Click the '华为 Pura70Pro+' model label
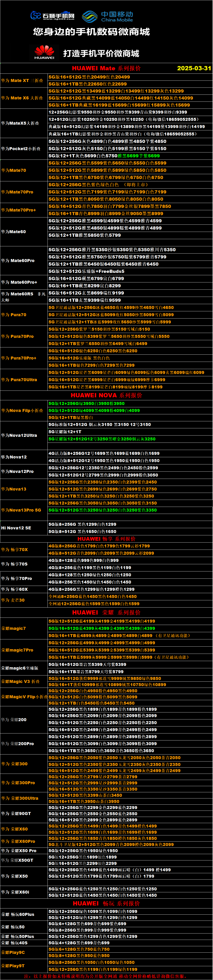This screenshot has width=213, height=980. tap(19, 358)
